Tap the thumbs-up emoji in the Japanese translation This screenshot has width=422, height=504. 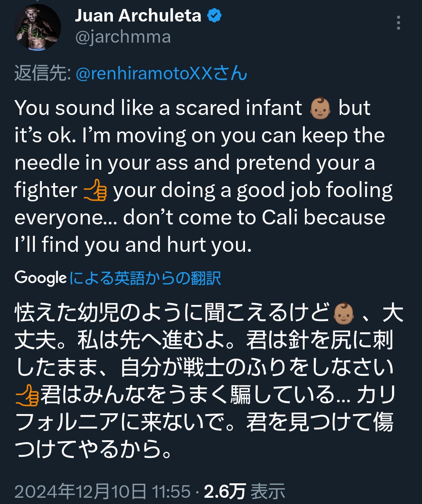pyautogui.click(x=27, y=395)
